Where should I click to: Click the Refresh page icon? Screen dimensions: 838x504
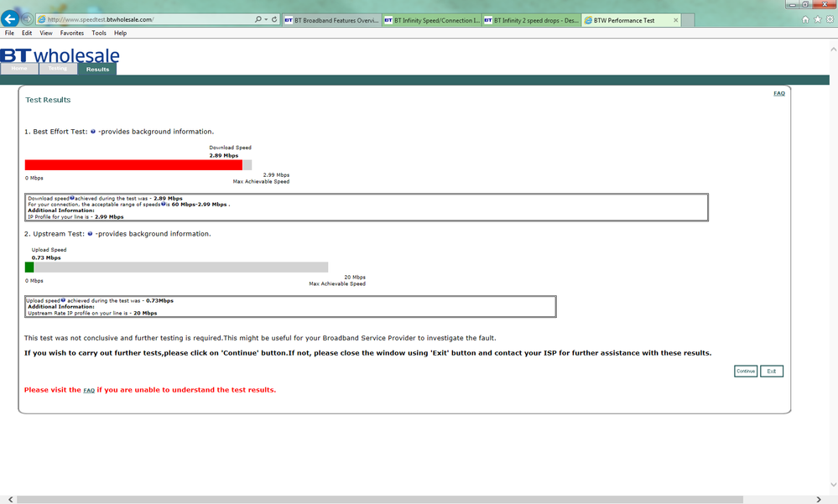click(274, 19)
